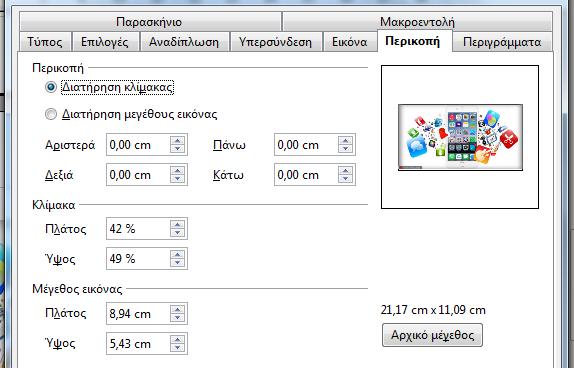Screen dimensions: 574x368
Task: Decrease the scale Ύψος percentage
Action: (178, 263)
